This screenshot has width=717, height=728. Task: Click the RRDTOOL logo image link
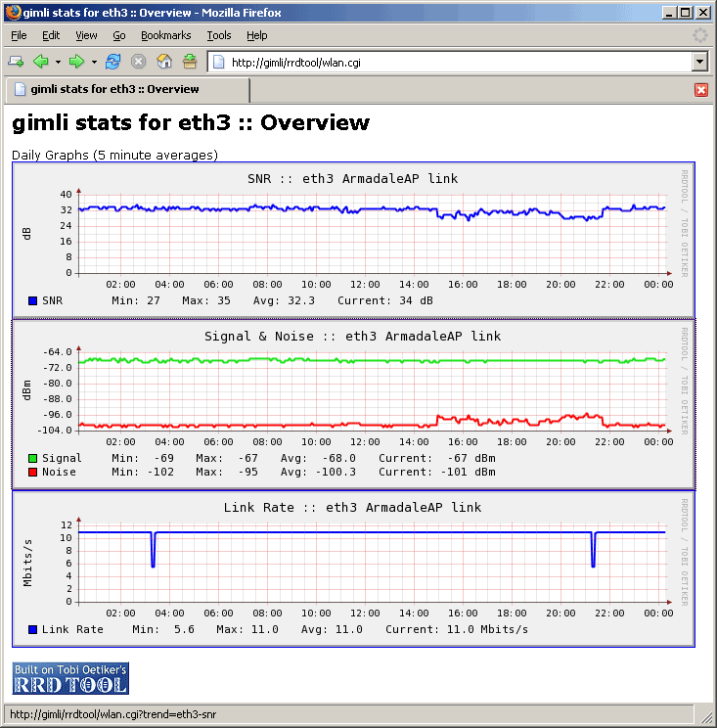coord(70,678)
